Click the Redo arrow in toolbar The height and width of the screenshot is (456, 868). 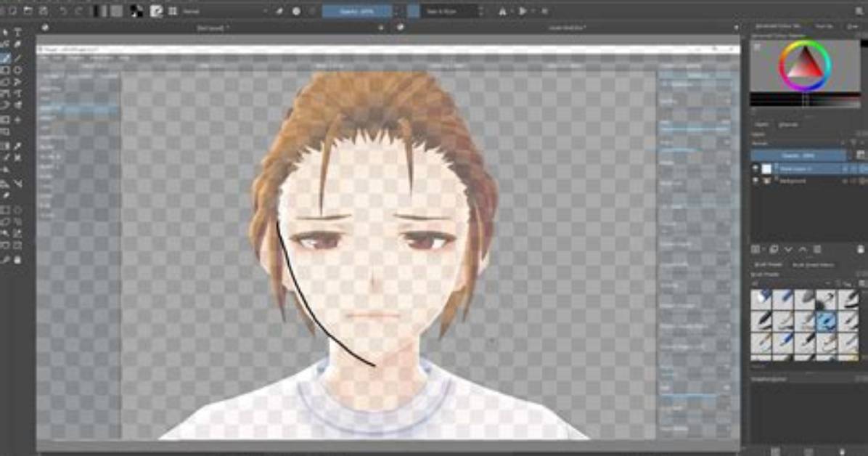click(x=78, y=10)
